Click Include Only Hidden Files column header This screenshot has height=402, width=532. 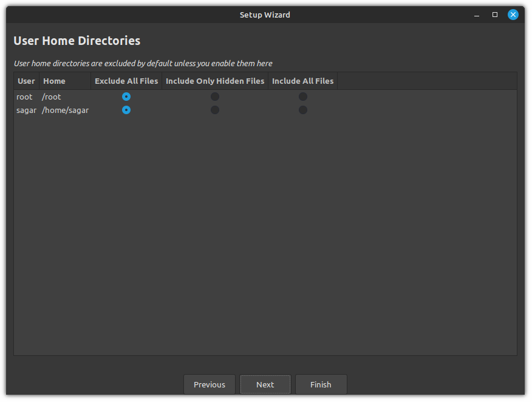click(215, 81)
